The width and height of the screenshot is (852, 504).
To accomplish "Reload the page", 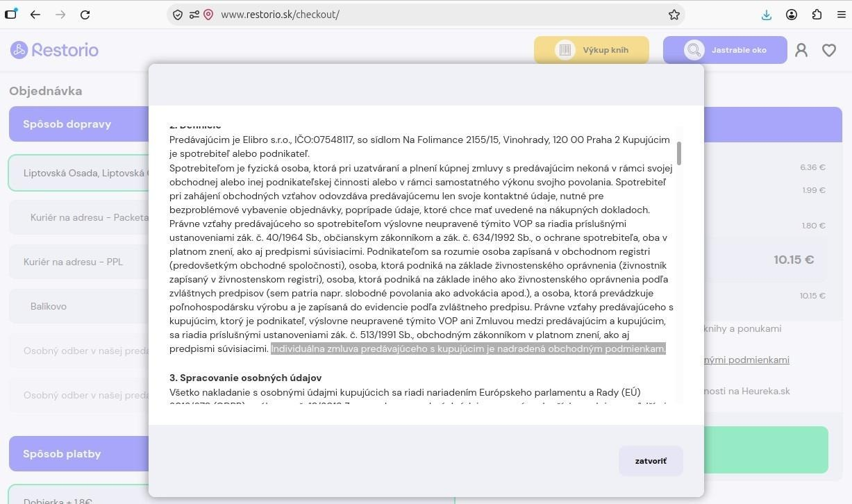I will point(85,15).
